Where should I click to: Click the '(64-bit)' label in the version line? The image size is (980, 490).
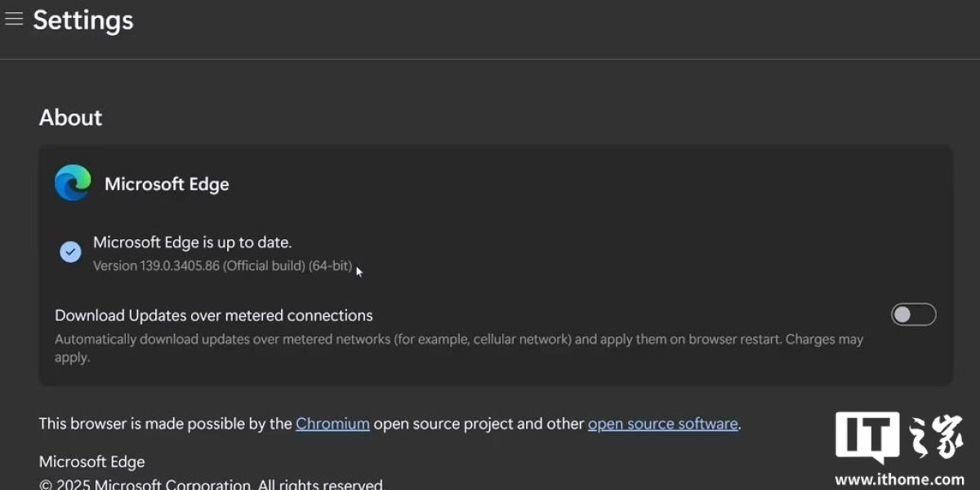point(331,266)
